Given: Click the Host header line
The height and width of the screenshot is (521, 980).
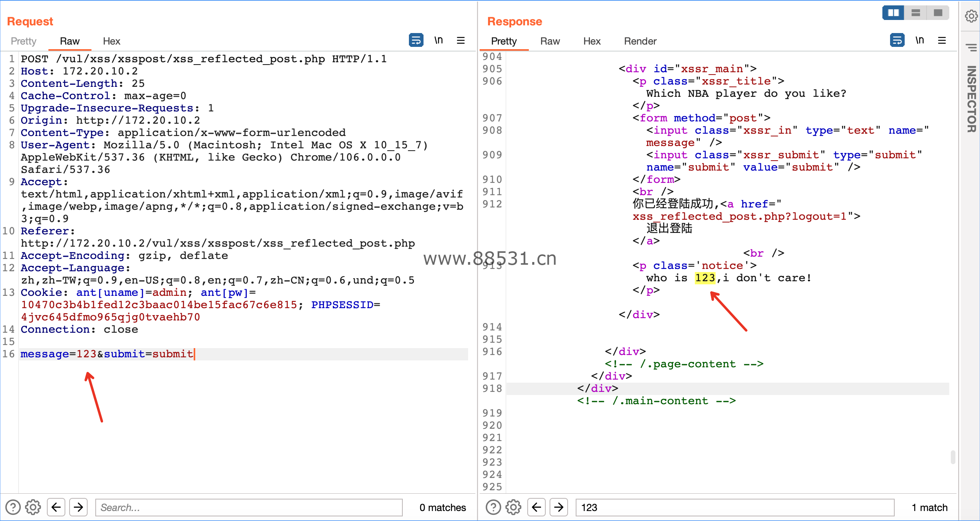Looking at the screenshot, I should pos(79,71).
